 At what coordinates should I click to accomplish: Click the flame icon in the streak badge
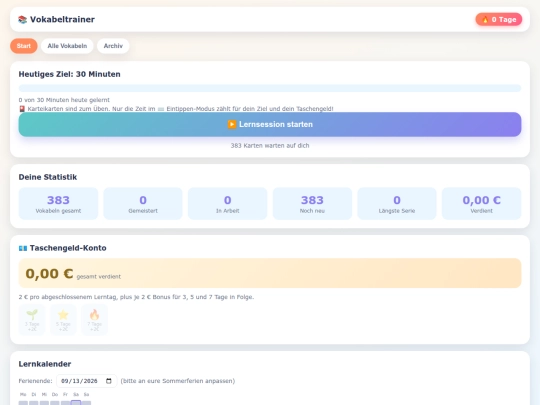(x=485, y=20)
